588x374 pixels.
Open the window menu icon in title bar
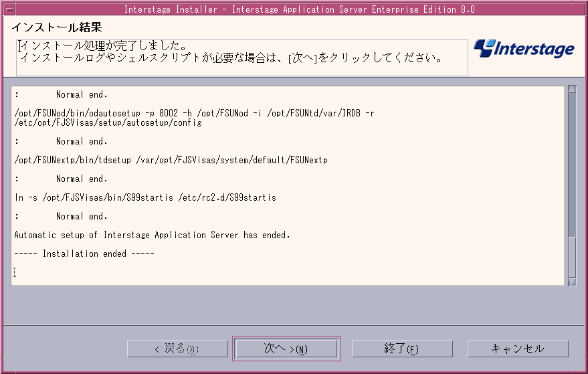(x=9, y=9)
